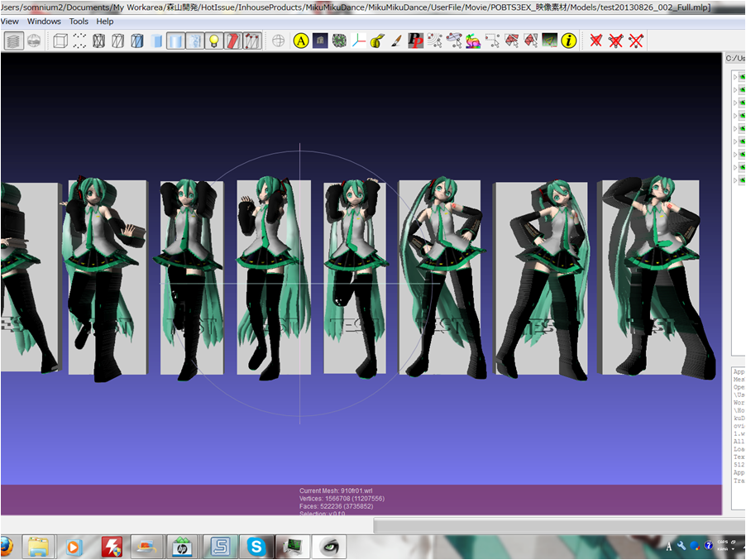
Task: Toggle the Light on/off bulb
Action: click(213, 41)
